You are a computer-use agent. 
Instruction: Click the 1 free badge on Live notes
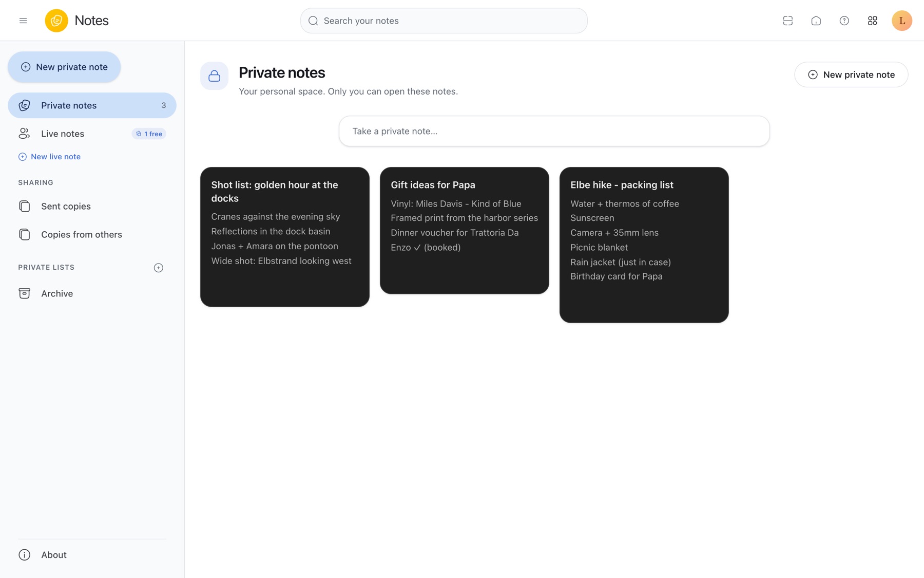pos(149,134)
